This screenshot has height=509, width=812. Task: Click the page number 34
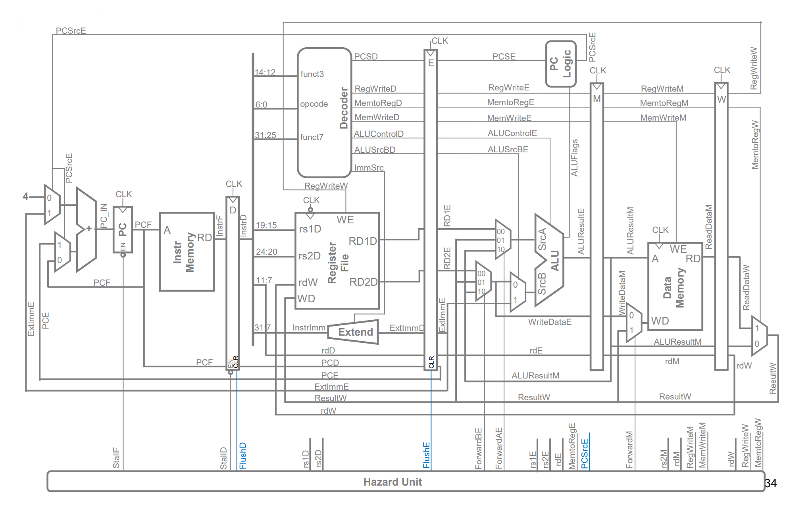pos(770,483)
